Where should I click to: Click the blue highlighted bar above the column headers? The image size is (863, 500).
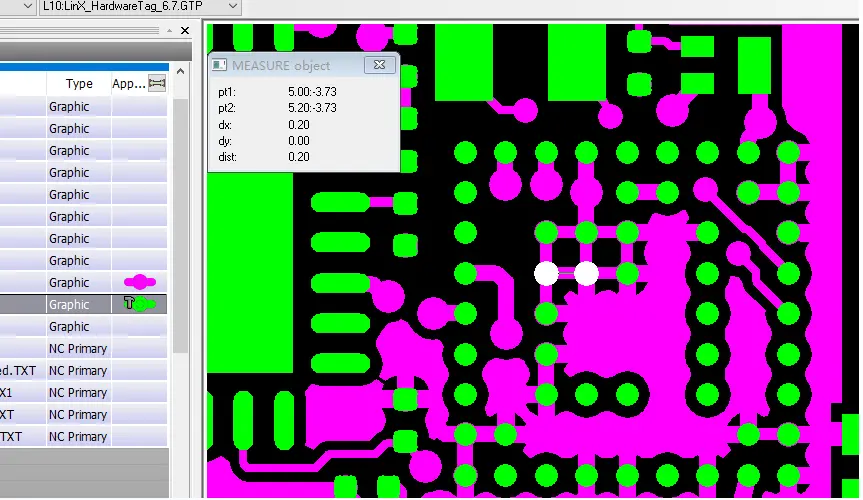tap(84, 67)
